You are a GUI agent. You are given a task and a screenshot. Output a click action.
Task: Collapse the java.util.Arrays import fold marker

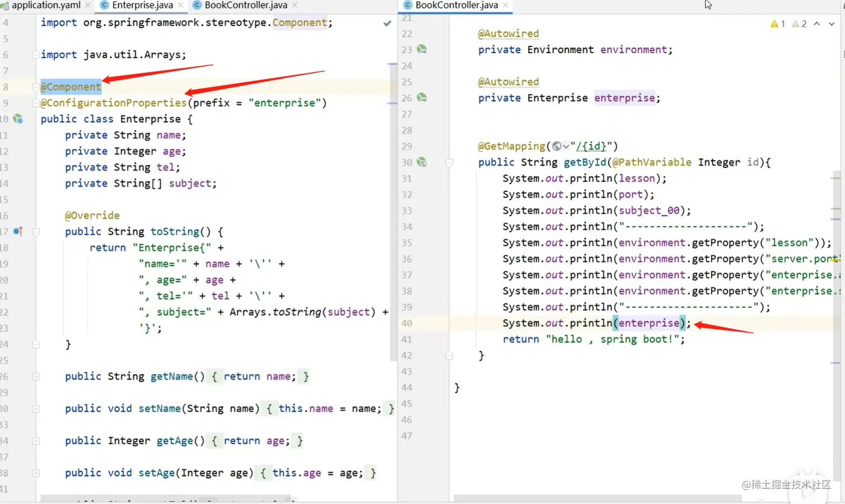pyautogui.click(x=36, y=55)
